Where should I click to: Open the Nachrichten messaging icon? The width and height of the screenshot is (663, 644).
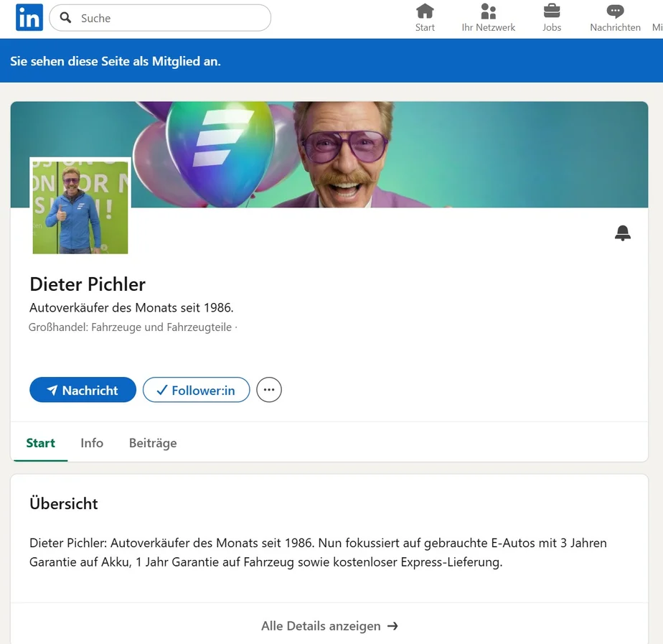click(x=615, y=11)
